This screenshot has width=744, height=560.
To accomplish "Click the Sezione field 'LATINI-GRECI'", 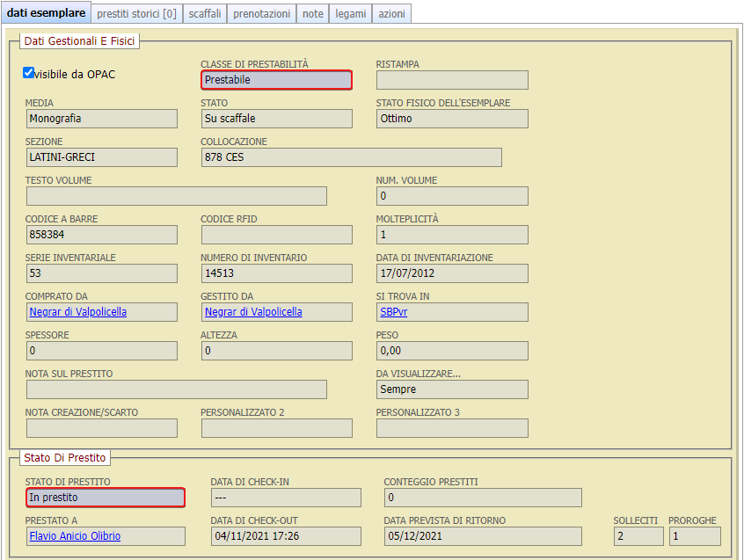I will pos(101,157).
